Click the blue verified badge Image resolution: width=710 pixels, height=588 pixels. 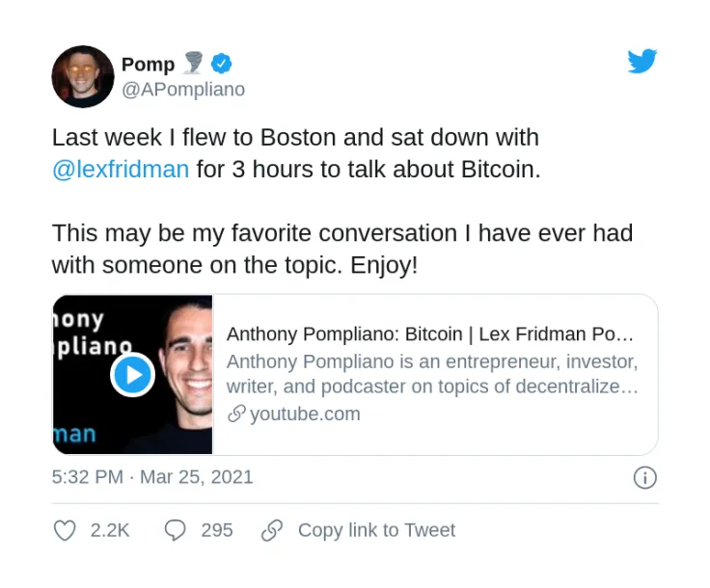click(x=222, y=64)
